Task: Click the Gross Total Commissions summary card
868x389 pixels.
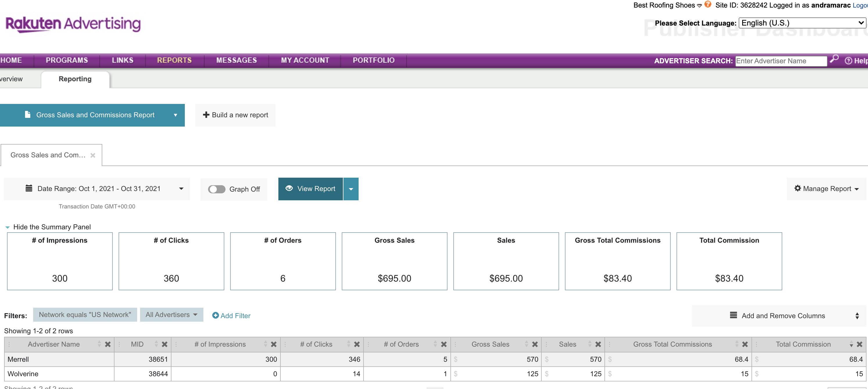Action: coord(618,261)
